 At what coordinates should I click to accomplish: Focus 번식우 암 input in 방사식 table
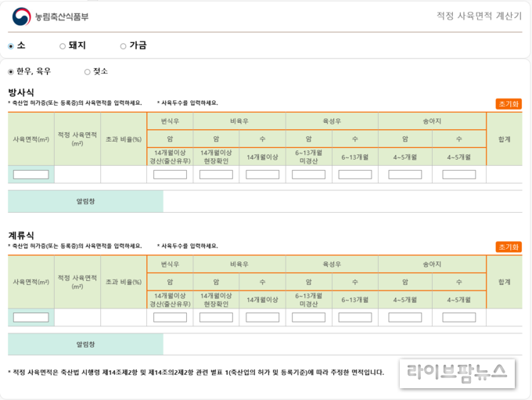170,175
